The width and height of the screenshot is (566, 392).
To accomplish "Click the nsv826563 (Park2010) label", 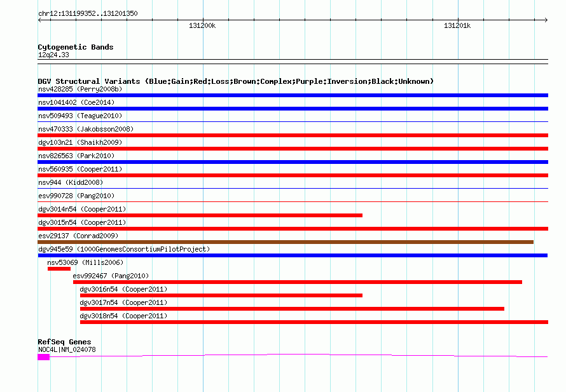I will [x=76, y=156].
